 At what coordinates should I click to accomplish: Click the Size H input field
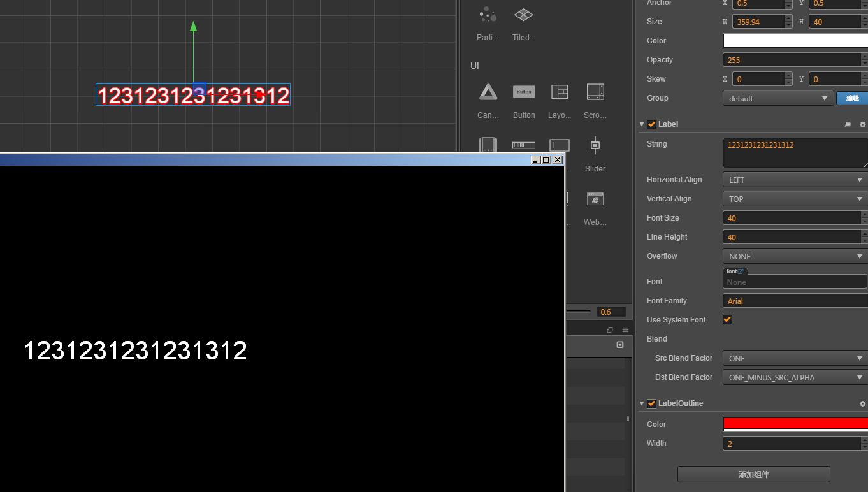click(x=835, y=22)
